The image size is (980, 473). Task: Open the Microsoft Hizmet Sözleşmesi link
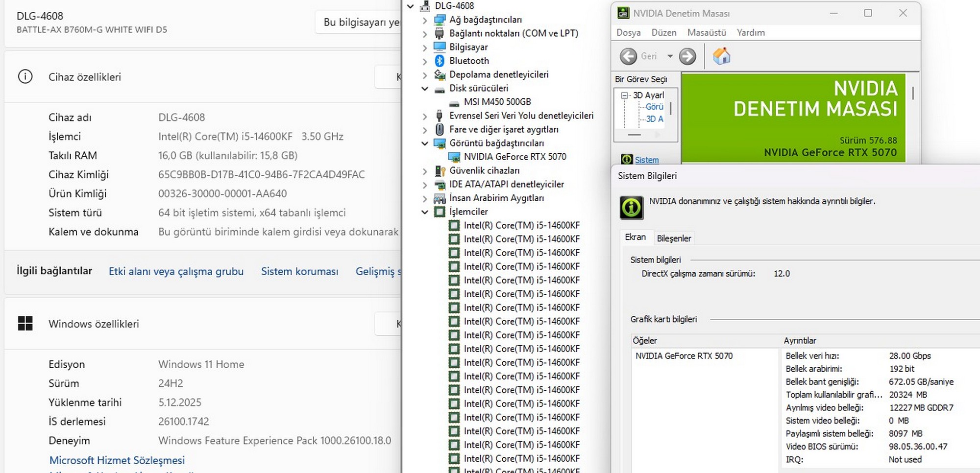coord(117,460)
